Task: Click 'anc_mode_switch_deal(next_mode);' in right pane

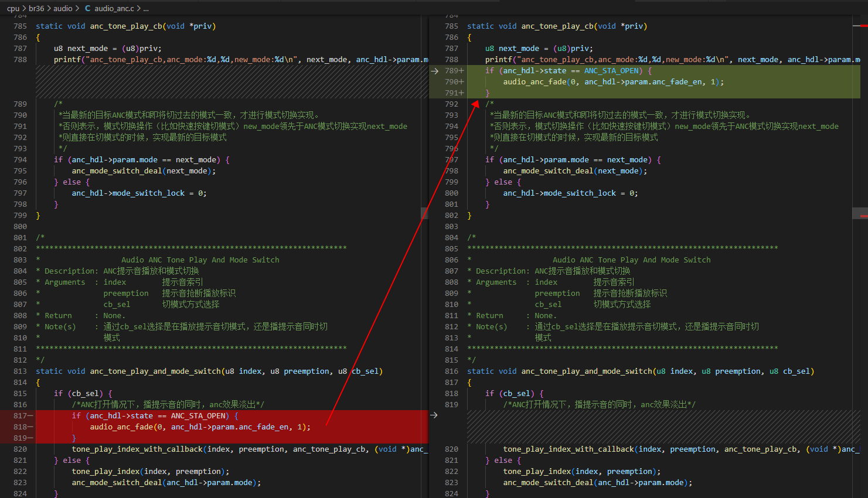Action: pos(576,171)
